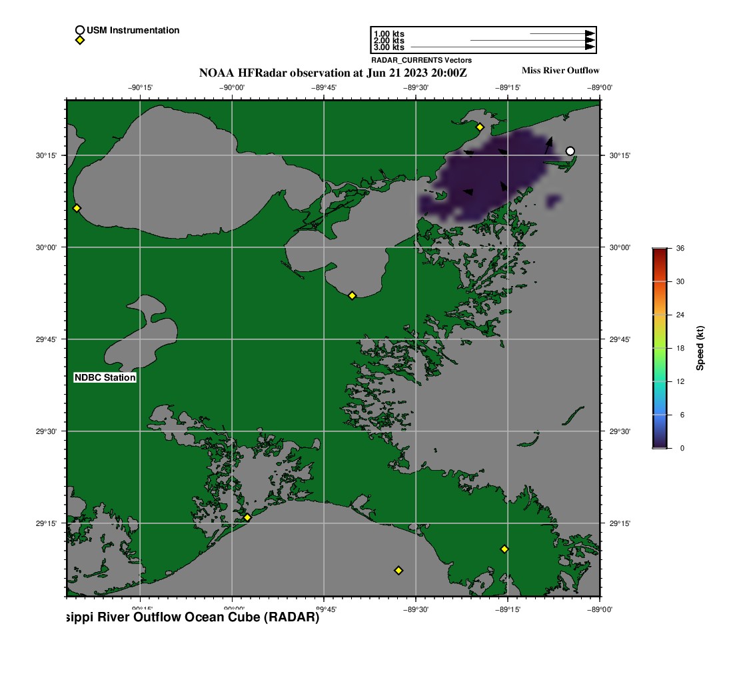
Task: Select the yellow diamond station on the map's west edge
Action: 77,208
